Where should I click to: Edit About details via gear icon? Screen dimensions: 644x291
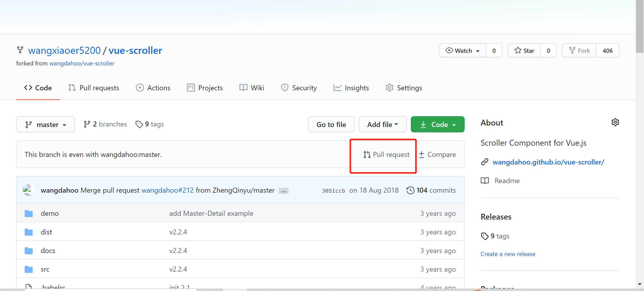(615, 122)
